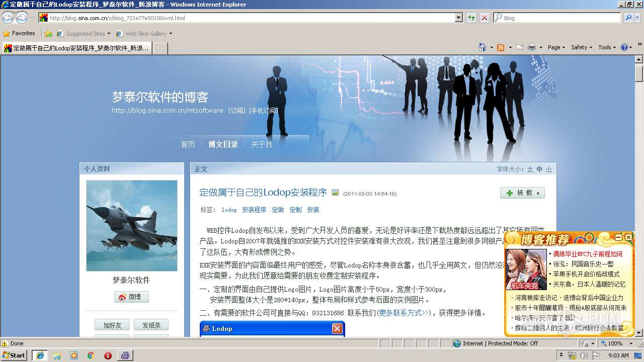Click the 博文目录 navigation link
This screenshot has height=362, width=644.
click(x=223, y=144)
